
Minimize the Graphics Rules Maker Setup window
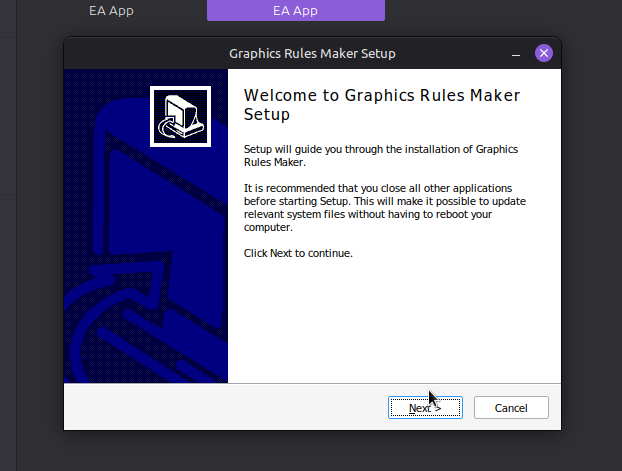coord(516,54)
